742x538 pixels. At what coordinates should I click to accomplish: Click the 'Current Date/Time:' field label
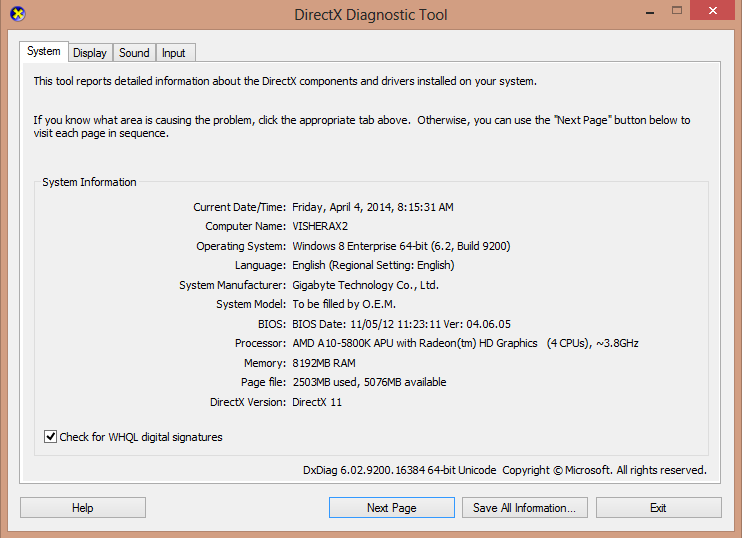(x=239, y=207)
